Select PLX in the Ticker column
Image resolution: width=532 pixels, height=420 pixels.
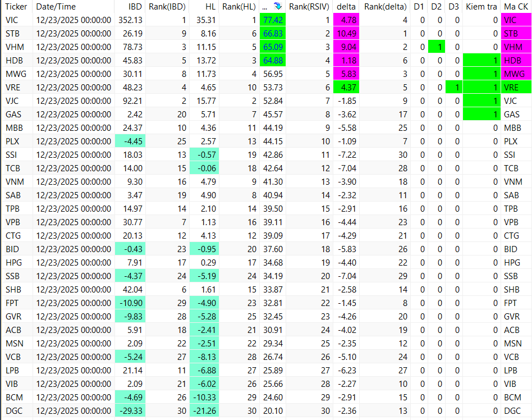[12, 141]
